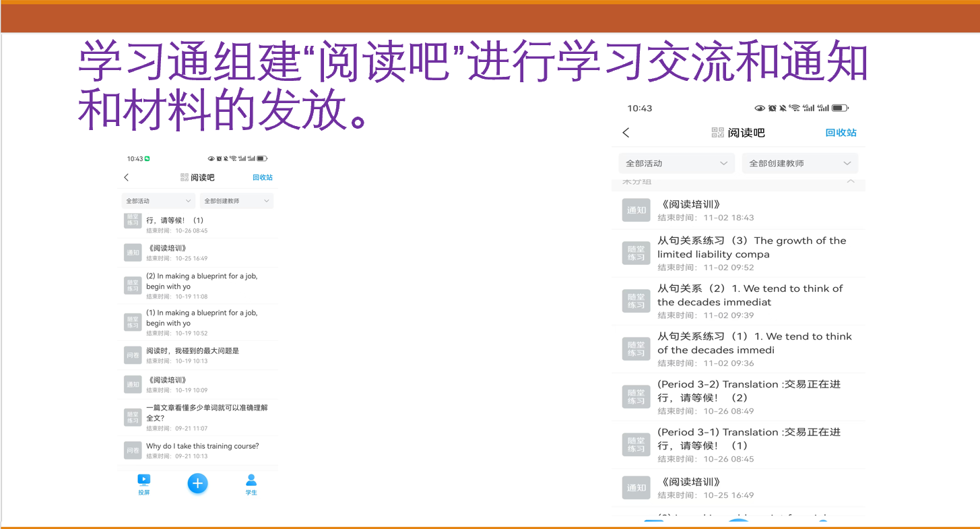Expand the 全部活动 filter in the left phone

pyautogui.click(x=158, y=201)
